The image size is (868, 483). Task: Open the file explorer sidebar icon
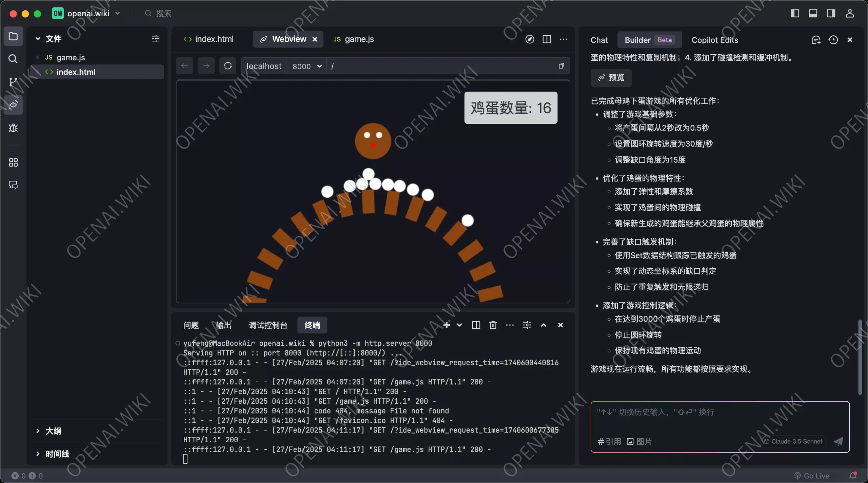tap(13, 36)
